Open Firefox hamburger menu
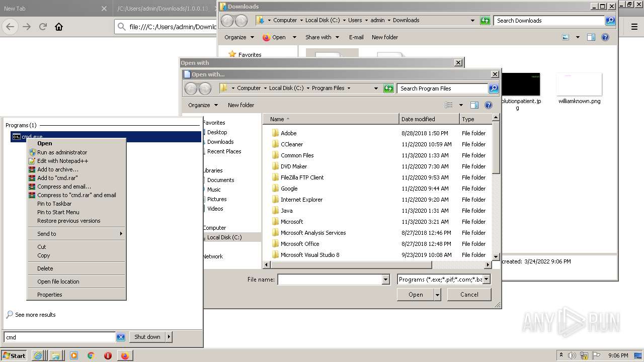 pos(634,27)
